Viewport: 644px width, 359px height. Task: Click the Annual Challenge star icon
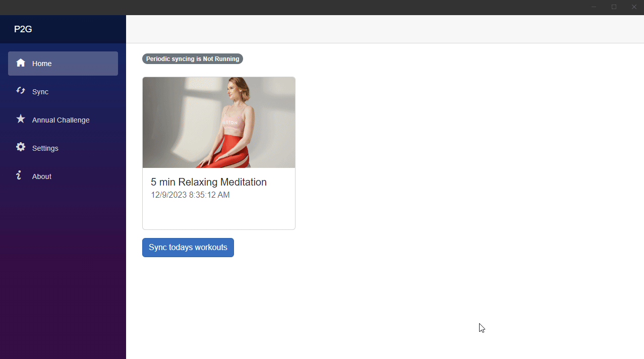[21, 119]
